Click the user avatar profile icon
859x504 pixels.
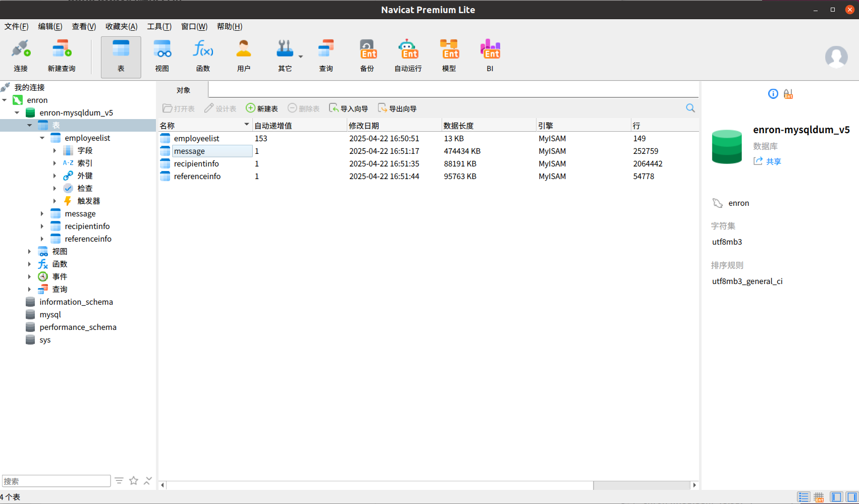[x=836, y=57]
